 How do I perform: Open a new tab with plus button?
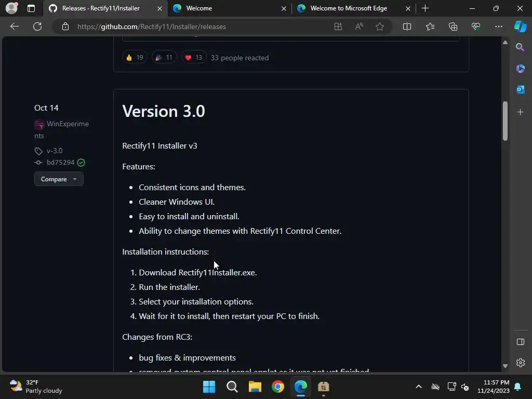tap(425, 8)
